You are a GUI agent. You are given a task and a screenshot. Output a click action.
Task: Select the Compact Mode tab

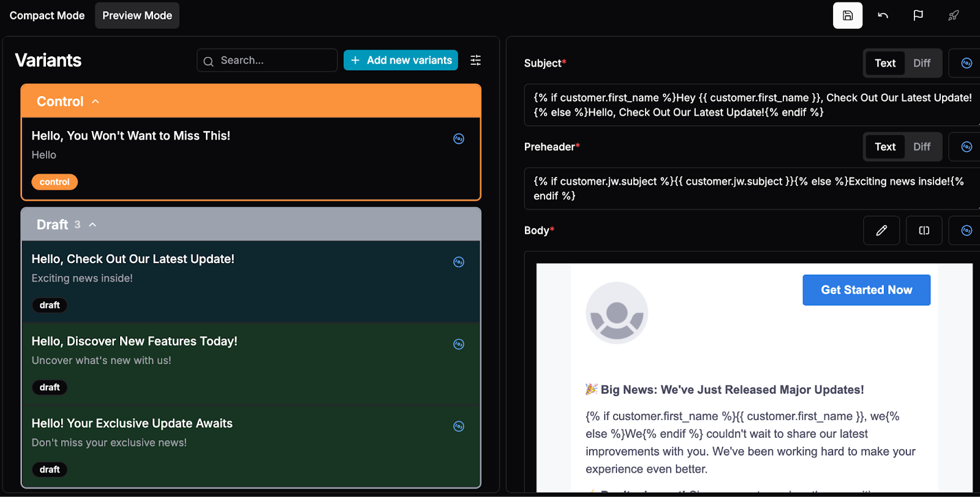click(47, 16)
